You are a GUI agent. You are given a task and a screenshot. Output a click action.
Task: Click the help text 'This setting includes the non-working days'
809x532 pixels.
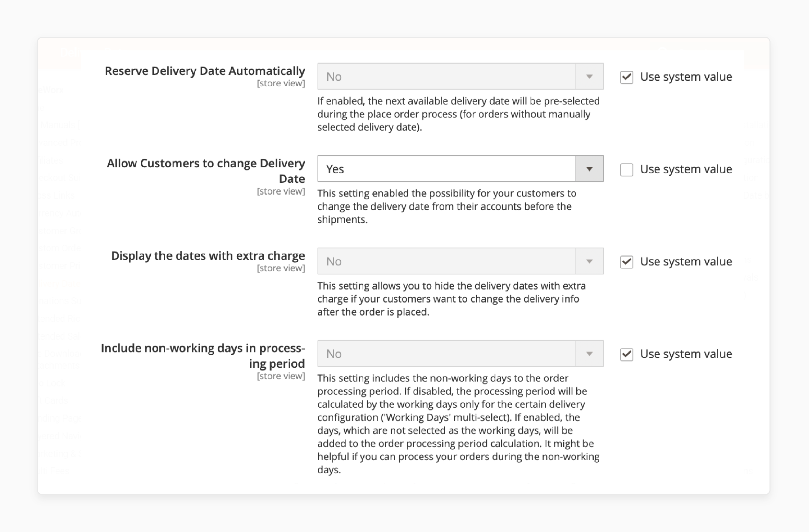coord(459,424)
